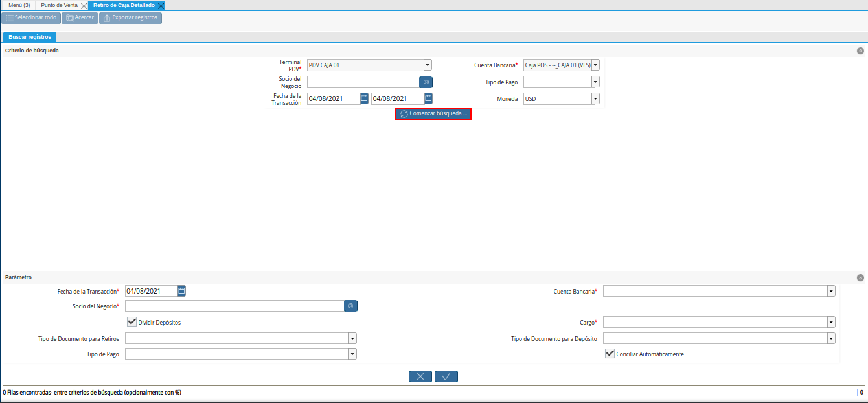Close the Punto de Venta tab
Image resolution: width=868 pixels, height=403 pixels.
84,5
